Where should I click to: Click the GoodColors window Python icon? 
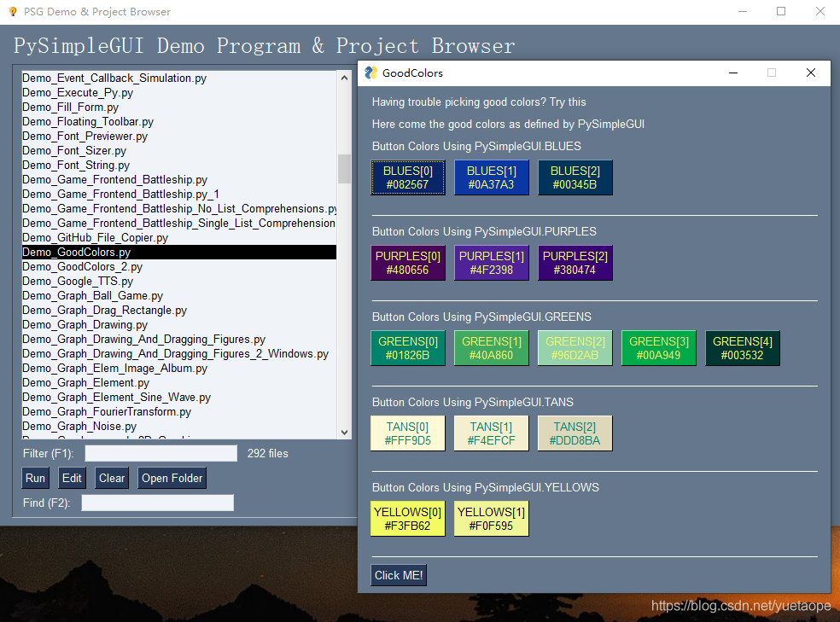click(x=370, y=73)
